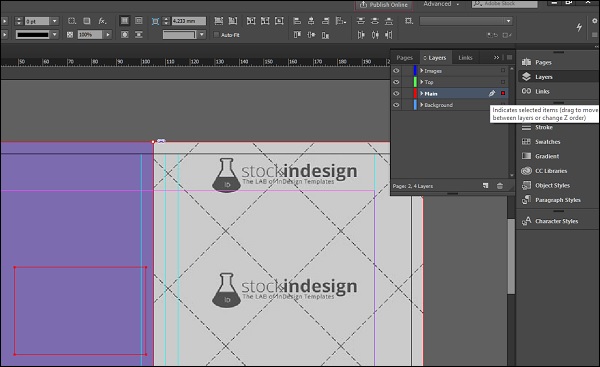
Task: Click the fx object effects icon
Action: [102, 21]
